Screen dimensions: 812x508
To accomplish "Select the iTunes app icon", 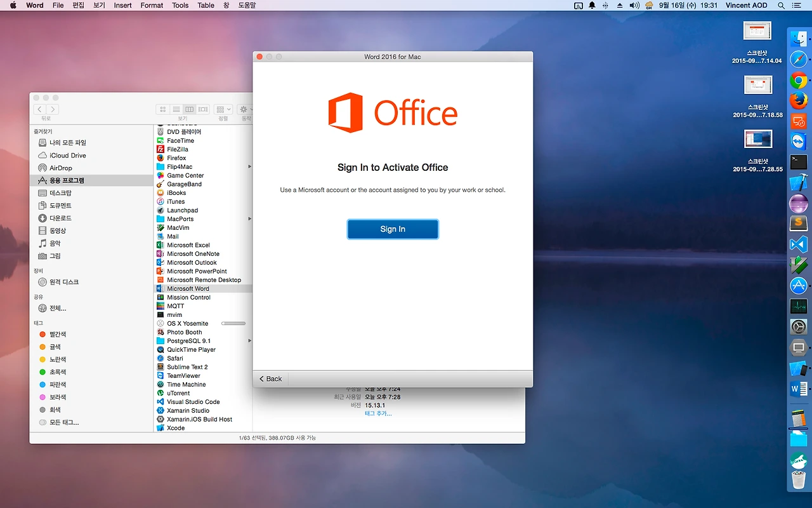I will coord(160,201).
